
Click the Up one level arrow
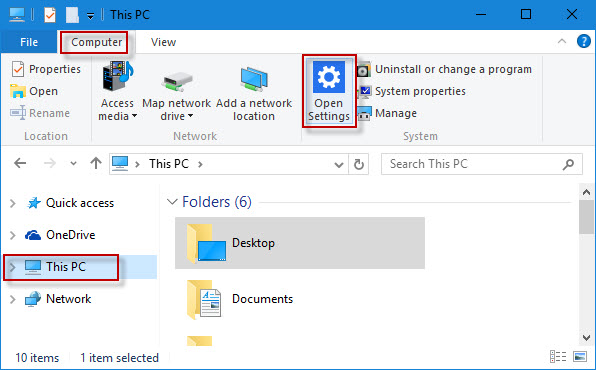point(96,164)
